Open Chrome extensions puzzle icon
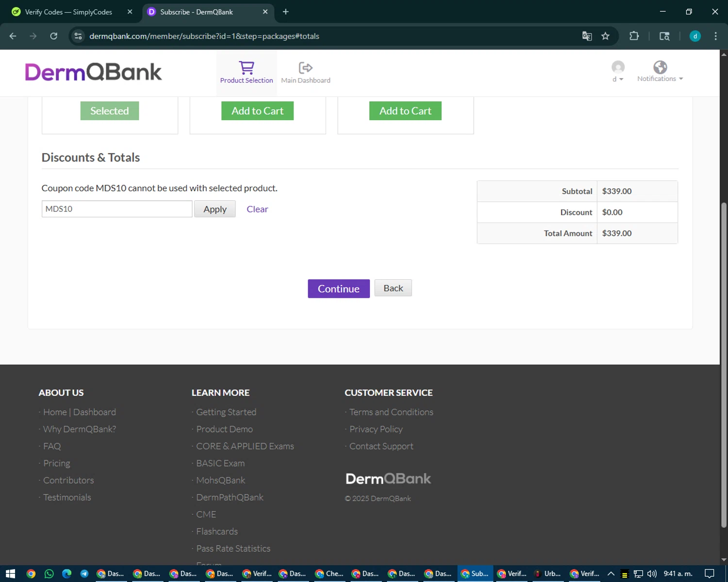This screenshot has width=728, height=582. [634, 36]
